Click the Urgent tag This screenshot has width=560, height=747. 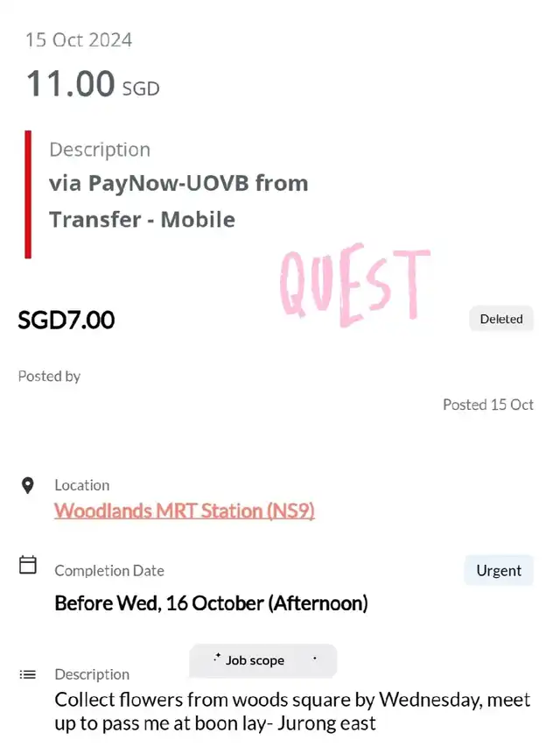pos(499,570)
